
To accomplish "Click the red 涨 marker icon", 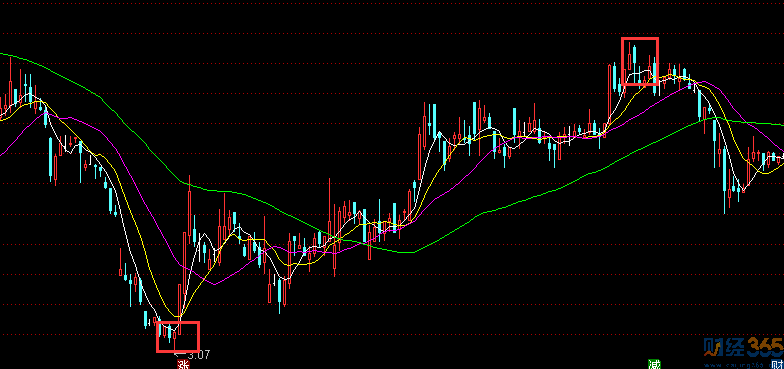I will click(184, 364).
